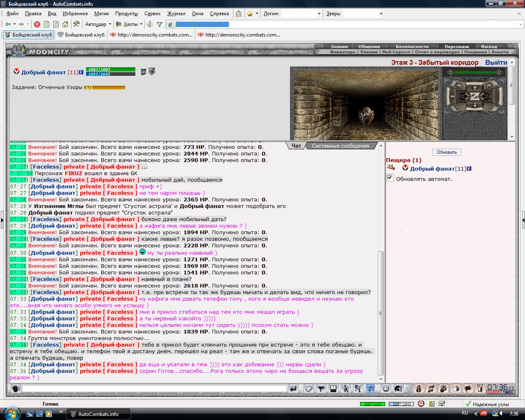Click the filter funnel icon in toolbar

160,24
